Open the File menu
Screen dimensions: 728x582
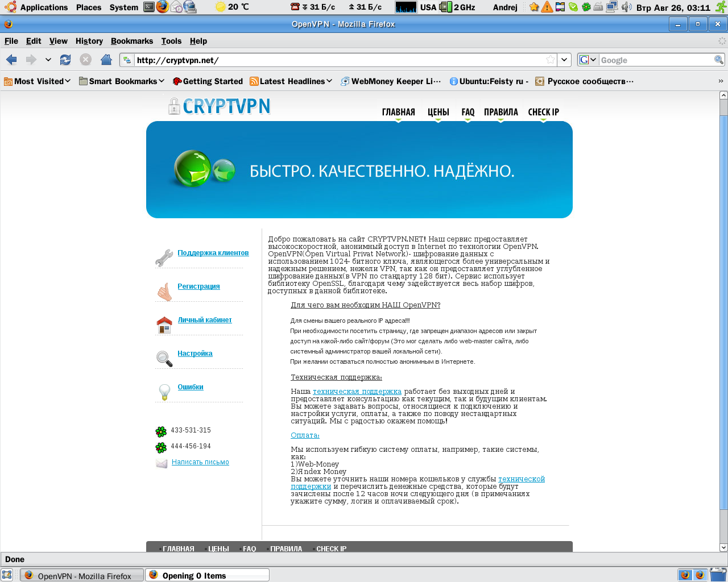point(11,41)
